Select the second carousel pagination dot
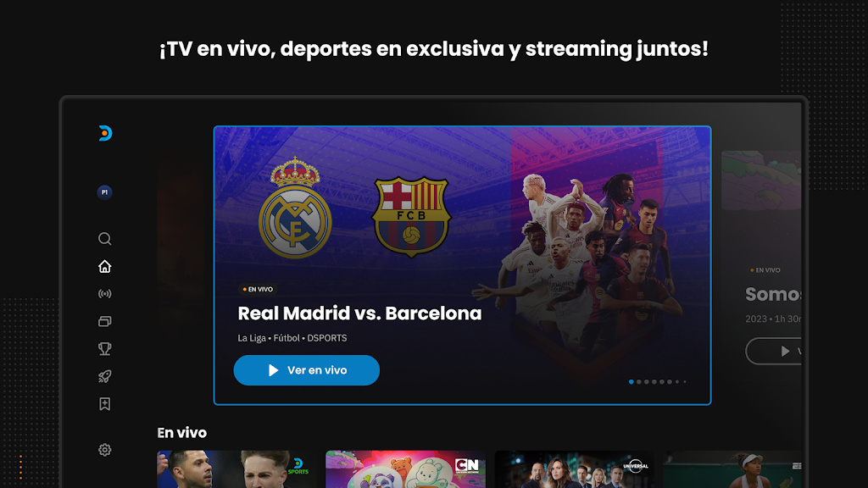This screenshot has height=488, width=868. click(639, 382)
